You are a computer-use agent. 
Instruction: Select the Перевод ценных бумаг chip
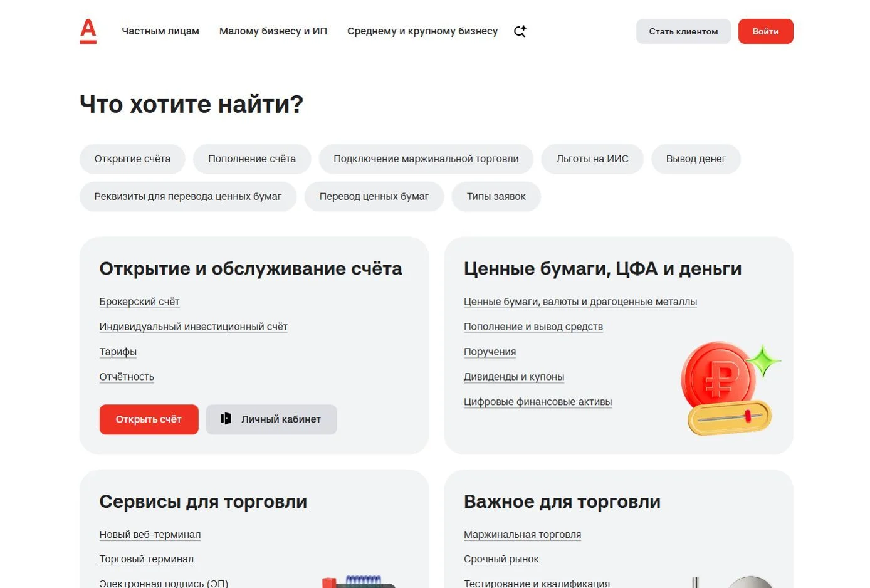[x=374, y=197]
